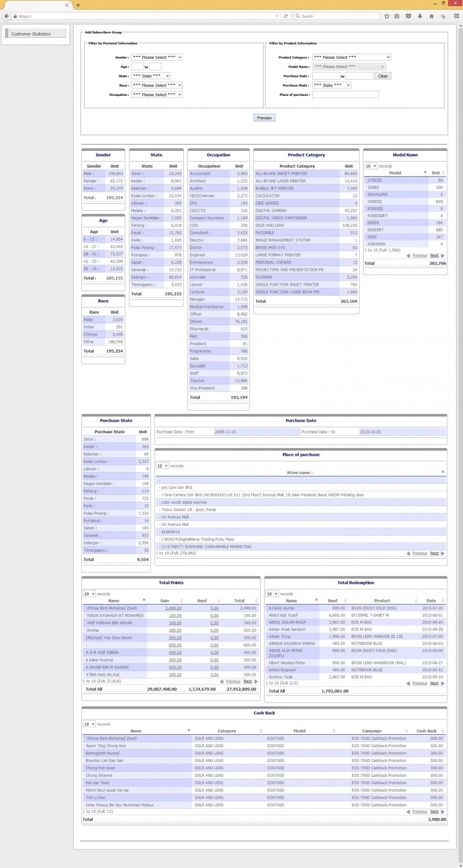Sort Cash Back table by Category arrows
Screen dimensions: 463x868
[261, 731]
